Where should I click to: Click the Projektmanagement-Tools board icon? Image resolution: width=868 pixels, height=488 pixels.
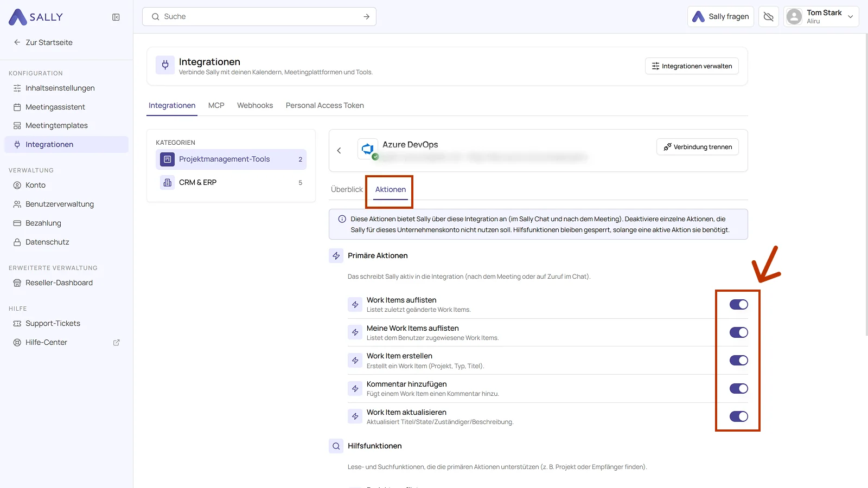coord(168,159)
